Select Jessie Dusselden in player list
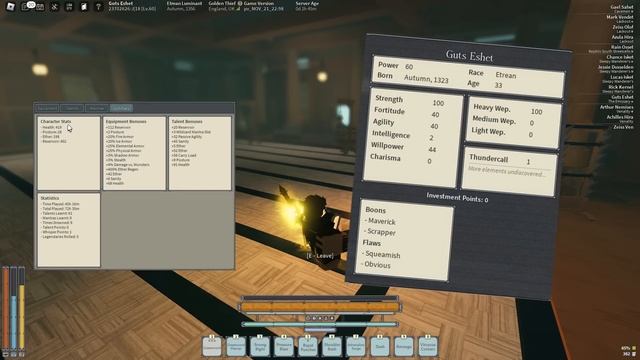 pos(616,67)
